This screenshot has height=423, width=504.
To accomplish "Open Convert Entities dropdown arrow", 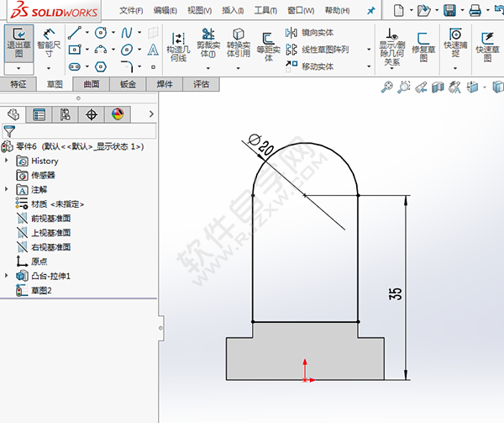I will [x=239, y=68].
